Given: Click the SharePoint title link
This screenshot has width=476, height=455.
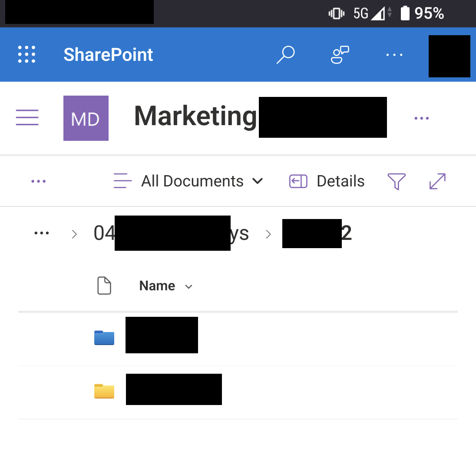Looking at the screenshot, I should (x=108, y=55).
